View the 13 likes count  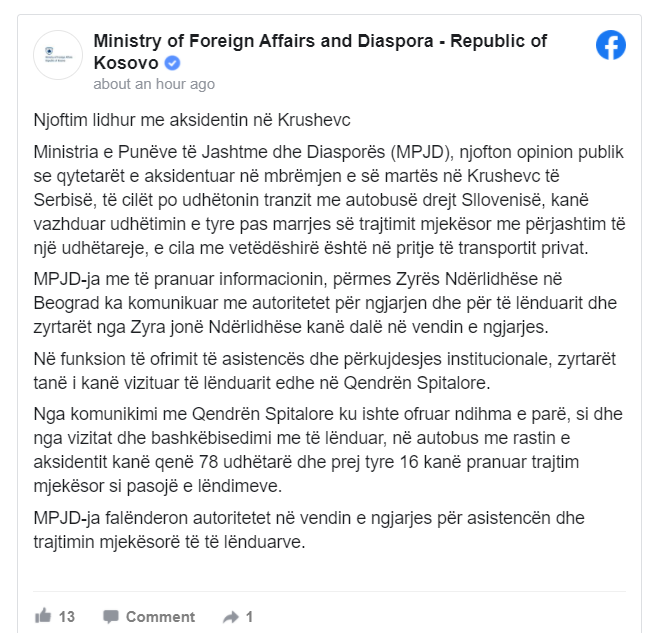(67, 617)
